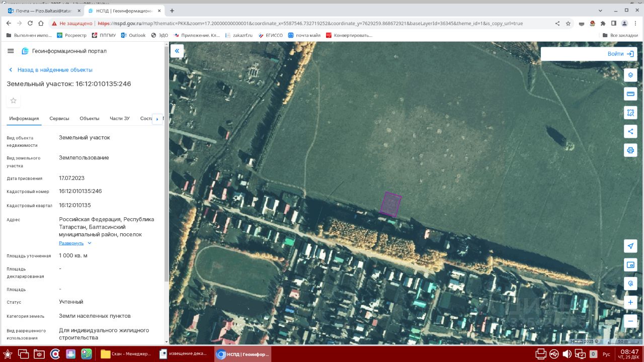Open the ЕГИССО bookmark

[x=270, y=35]
